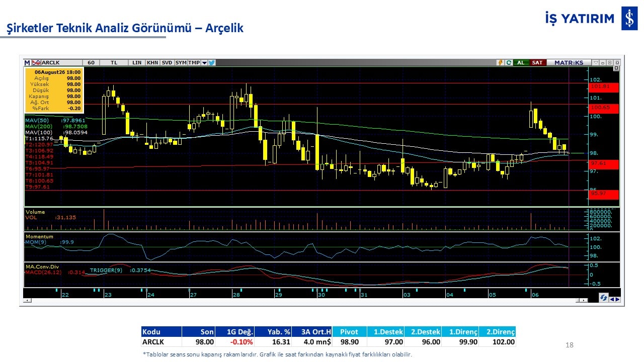Step chart back with the left blue arrow
Screen dimensions: 644x362
pos(612,299)
